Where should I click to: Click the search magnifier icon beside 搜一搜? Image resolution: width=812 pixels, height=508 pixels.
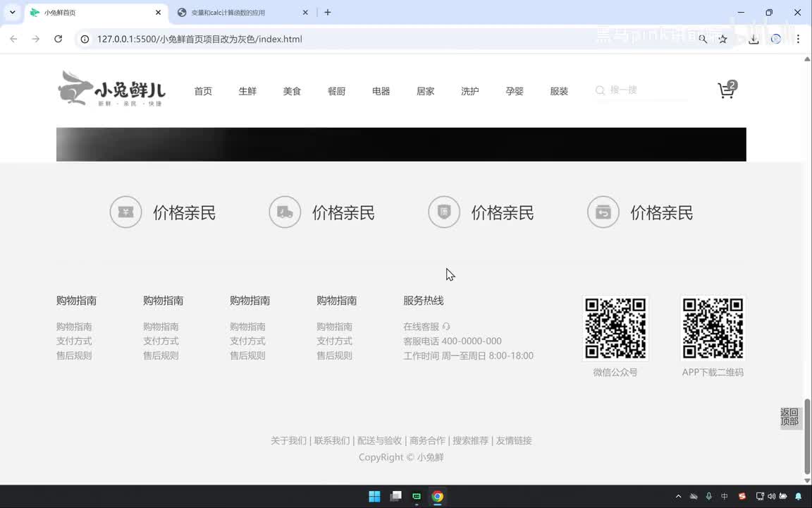pyautogui.click(x=601, y=91)
